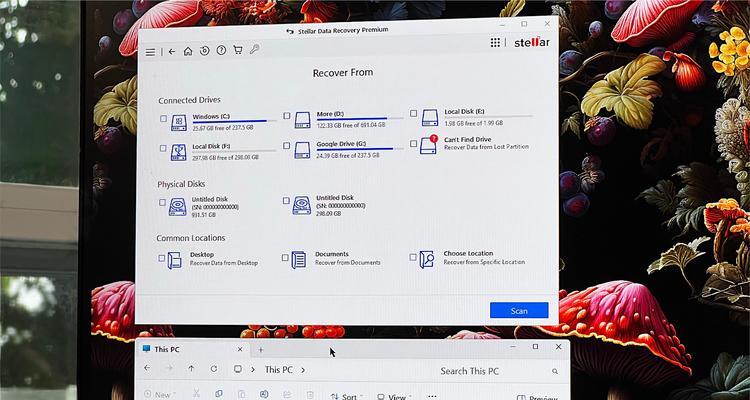The width and height of the screenshot is (750, 400).
Task: Click the Preview pane button in explorer
Action: [537, 398]
